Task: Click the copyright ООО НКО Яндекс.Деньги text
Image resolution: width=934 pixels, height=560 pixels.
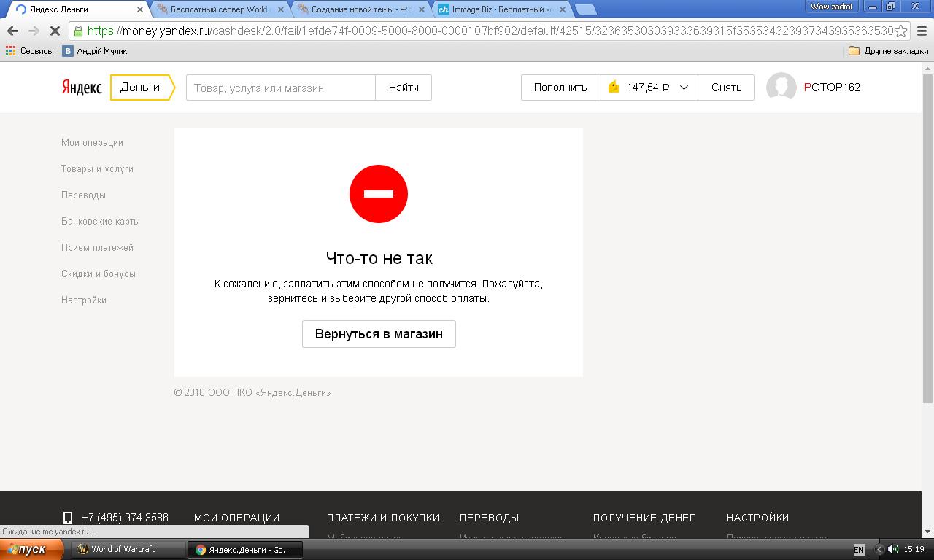Action: point(252,393)
